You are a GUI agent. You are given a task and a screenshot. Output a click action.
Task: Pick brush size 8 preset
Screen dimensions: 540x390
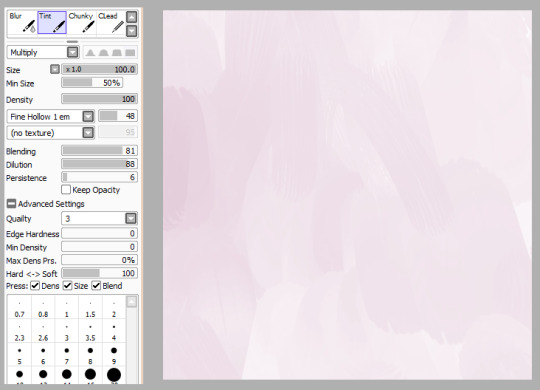tap(90, 355)
